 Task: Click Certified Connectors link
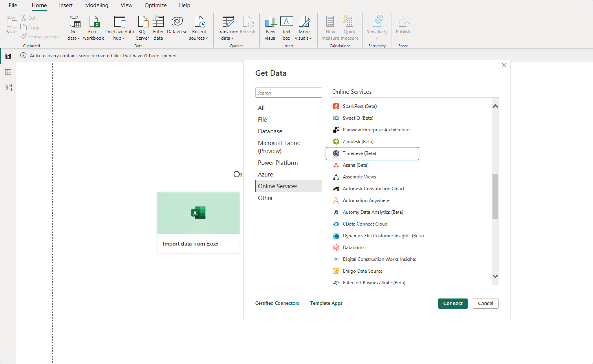tap(277, 303)
